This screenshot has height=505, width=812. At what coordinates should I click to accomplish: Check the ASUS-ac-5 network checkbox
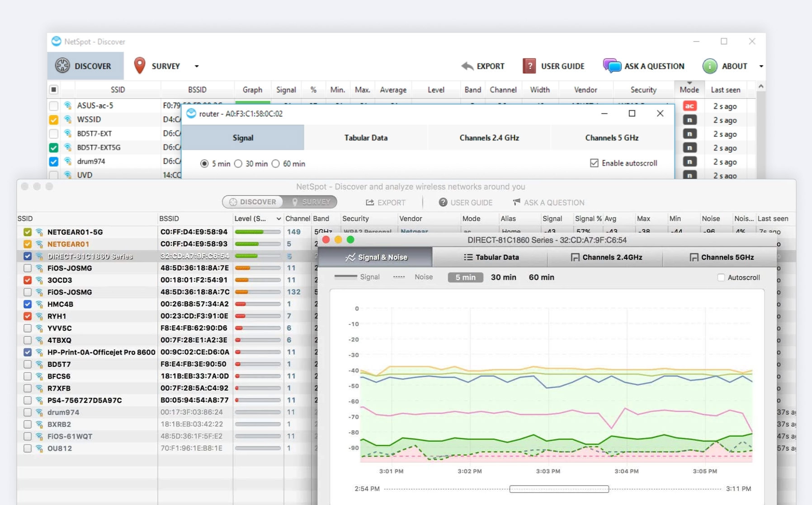[x=53, y=106]
